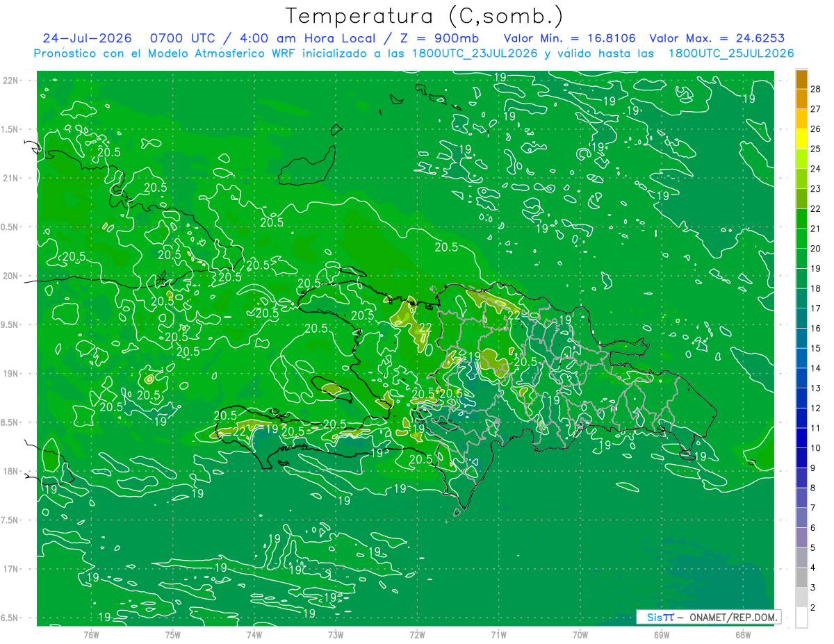Click the '75W' longitude axis label
Image resolution: width=834 pixels, height=644 pixels.
172,635
